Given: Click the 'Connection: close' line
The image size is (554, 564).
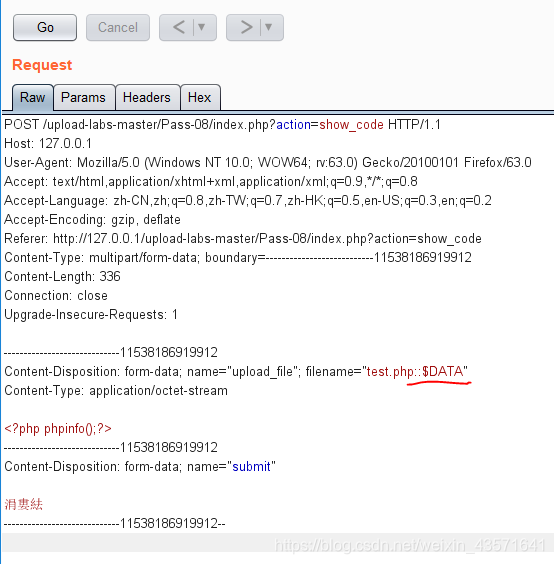Looking at the screenshot, I should click(56, 296).
